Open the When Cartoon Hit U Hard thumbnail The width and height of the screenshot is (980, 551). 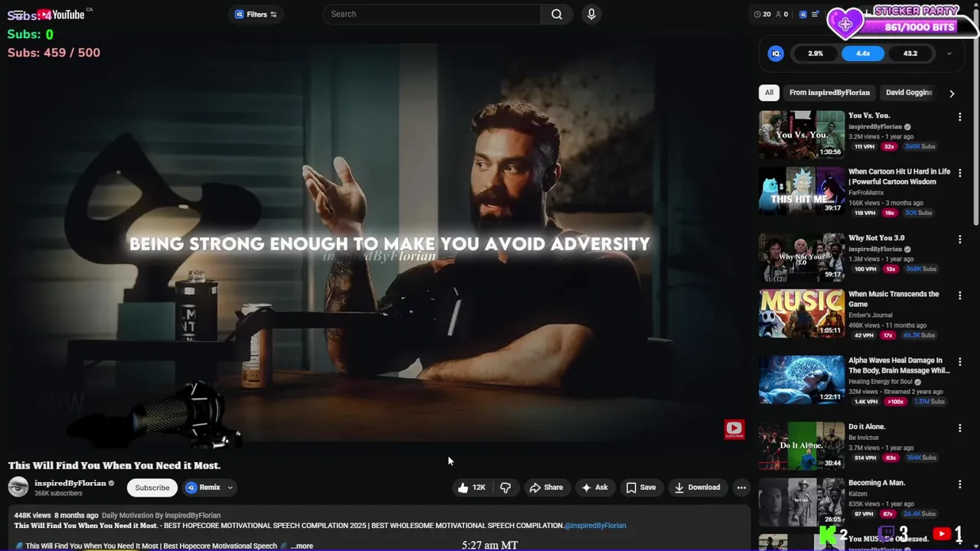coord(802,191)
